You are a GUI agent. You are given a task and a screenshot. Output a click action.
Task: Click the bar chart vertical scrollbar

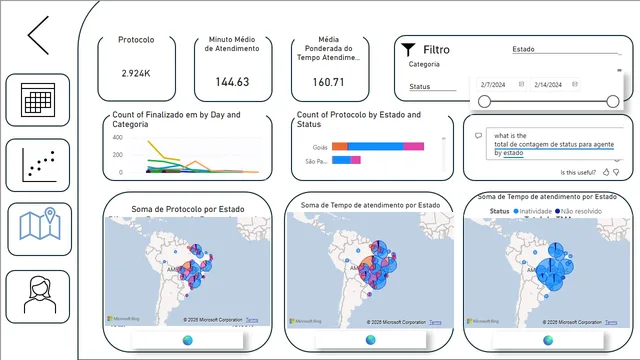pos(444,154)
